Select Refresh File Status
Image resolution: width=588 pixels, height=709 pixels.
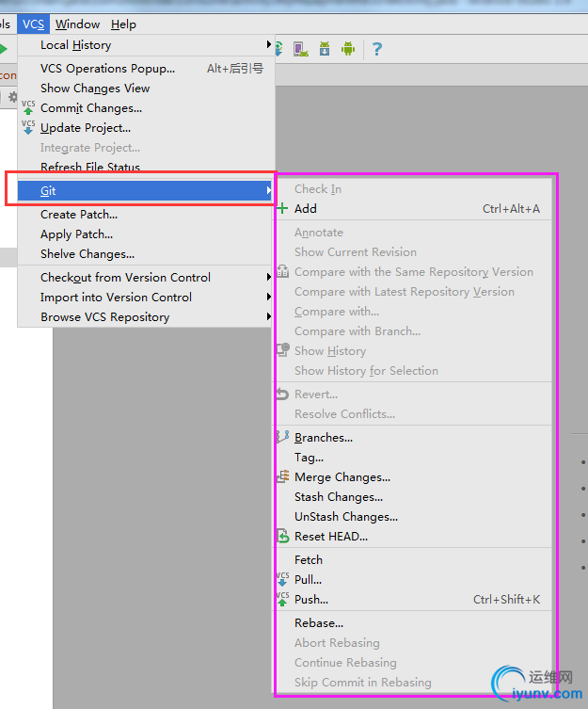click(146, 167)
